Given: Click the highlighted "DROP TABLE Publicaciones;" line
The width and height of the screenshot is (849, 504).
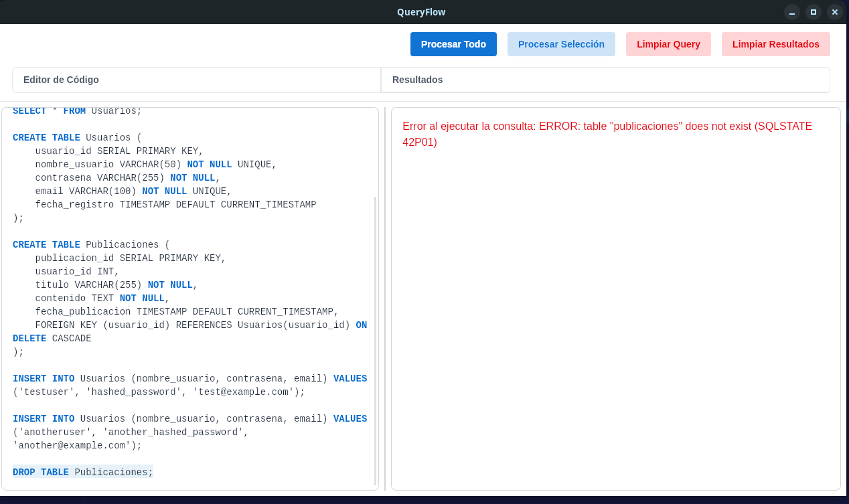Looking at the screenshot, I should coord(83,473).
